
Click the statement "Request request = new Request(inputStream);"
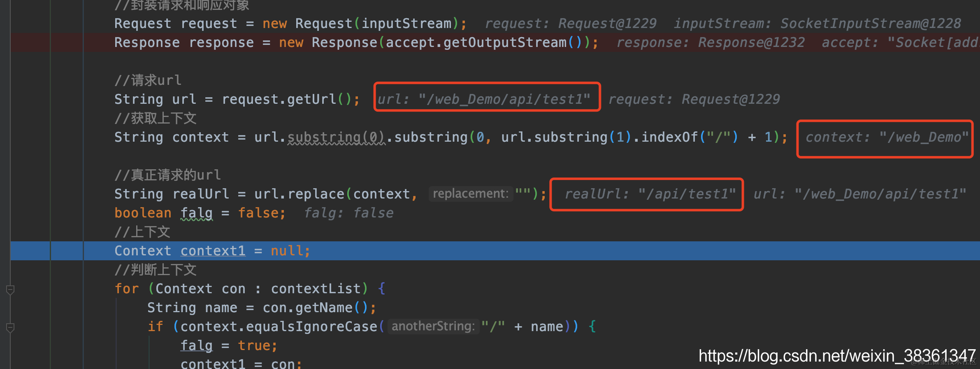click(290, 23)
